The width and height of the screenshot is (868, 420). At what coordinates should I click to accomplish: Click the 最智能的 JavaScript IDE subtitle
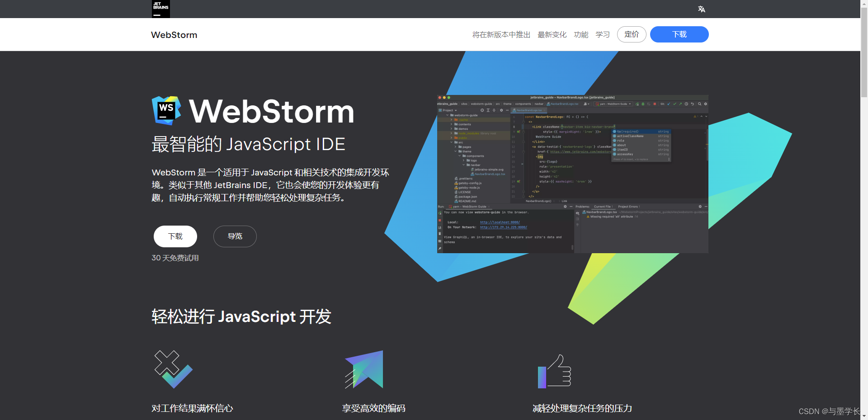pos(248,144)
